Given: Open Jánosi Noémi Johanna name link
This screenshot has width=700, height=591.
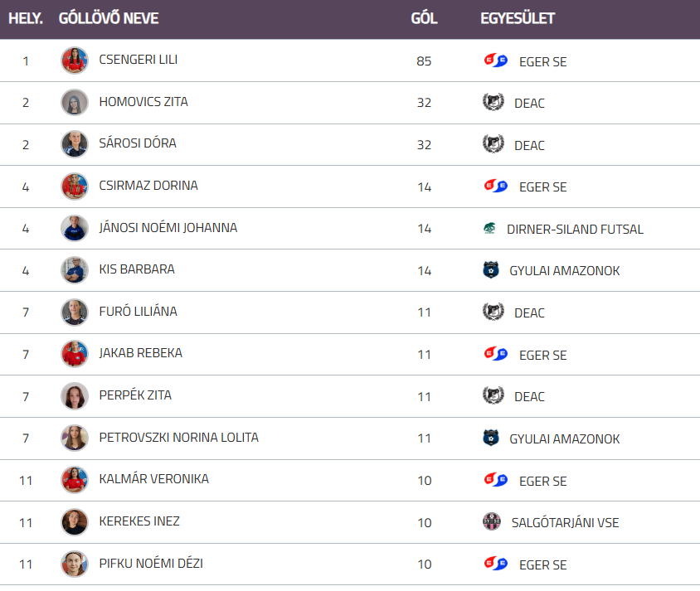Looking at the screenshot, I should click(168, 228).
